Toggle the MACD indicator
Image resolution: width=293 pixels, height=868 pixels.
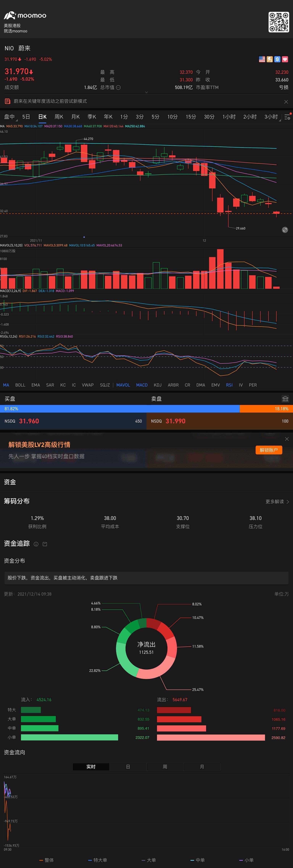(142, 385)
